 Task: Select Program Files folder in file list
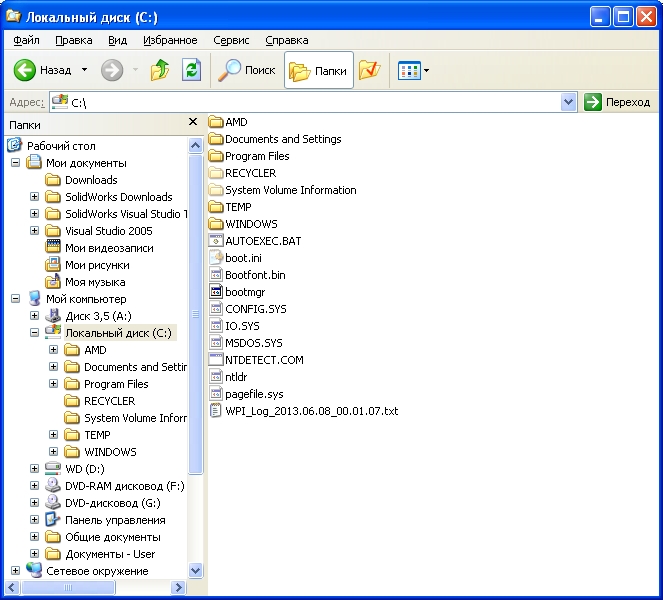(249, 156)
